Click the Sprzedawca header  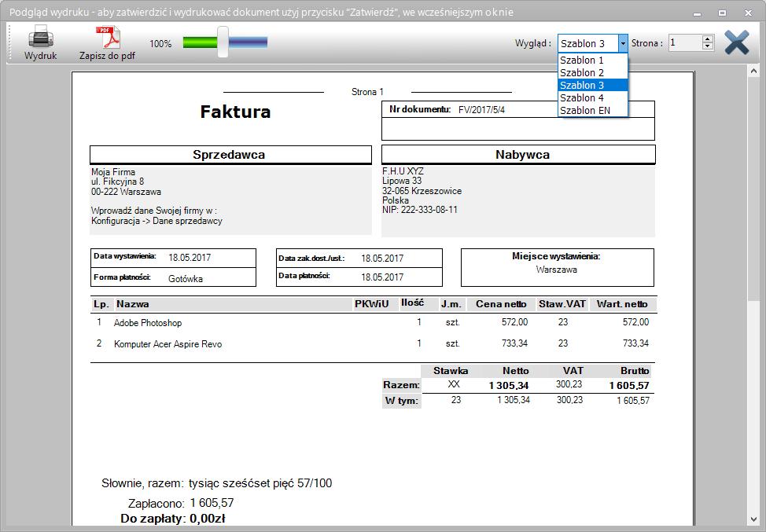tap(229, 155)
